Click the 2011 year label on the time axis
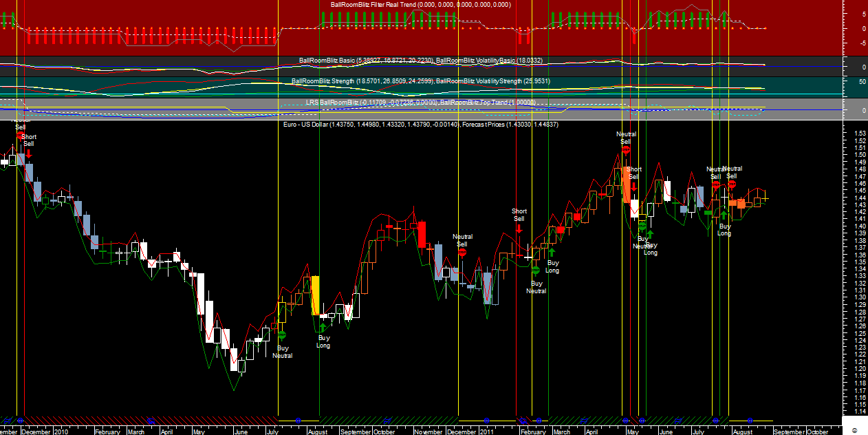 pyautogui.click(x=486, y=432)
